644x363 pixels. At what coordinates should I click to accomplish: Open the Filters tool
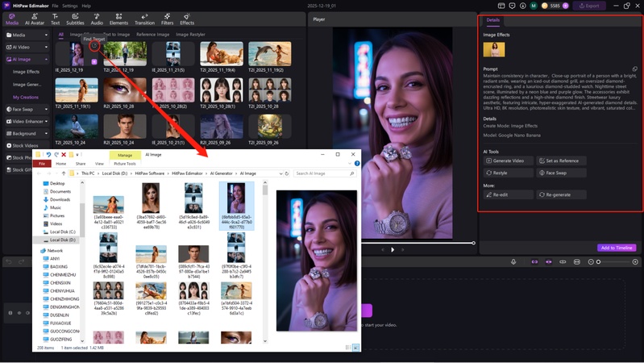point(167,18)
